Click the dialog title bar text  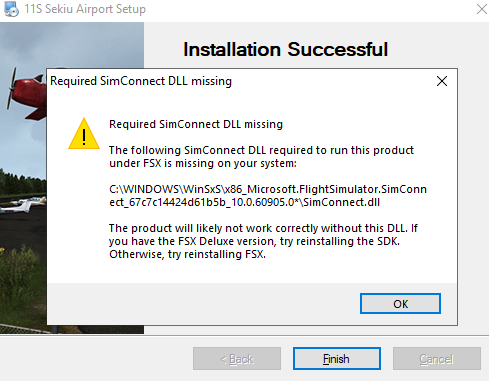(x=141, y=81)
